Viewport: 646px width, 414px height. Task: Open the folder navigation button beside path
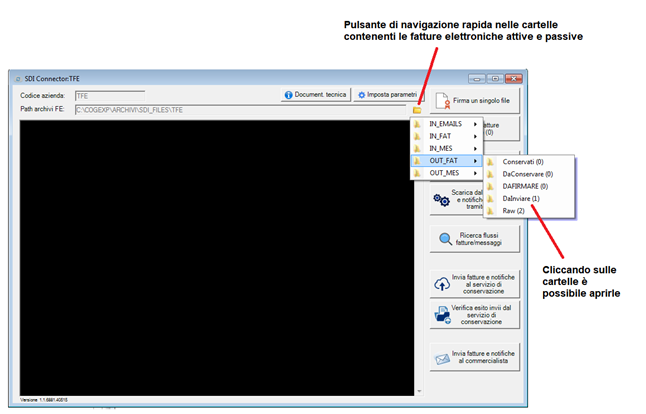417,110
